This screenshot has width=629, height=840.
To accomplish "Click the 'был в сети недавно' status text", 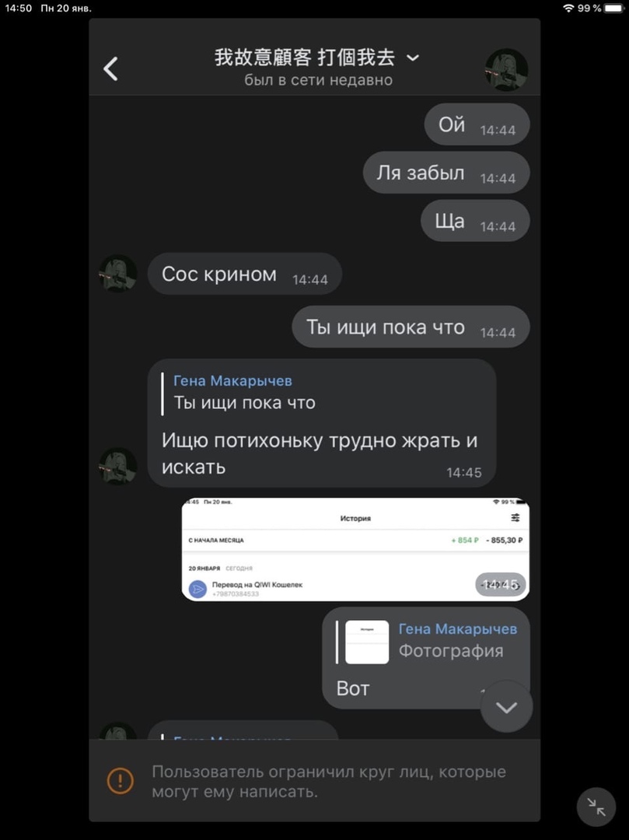I will point(319,80).
